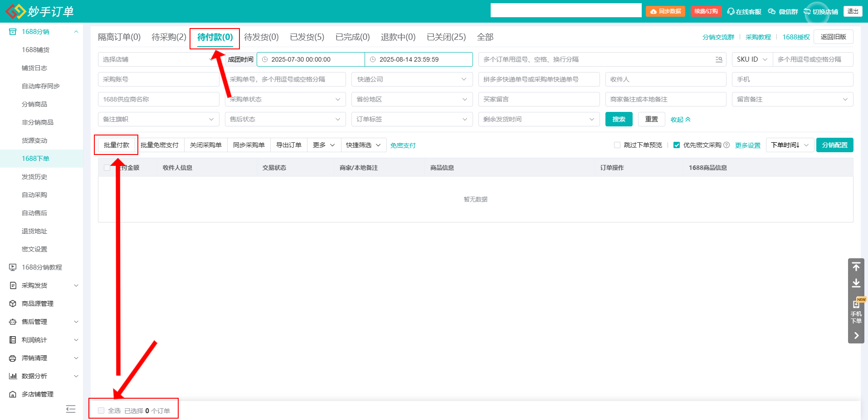Viewport: 868px width, 420px height.
Task: Switch to the 隔离订单(0) tab
Action: pyautogui.click(x=119, y=37)
